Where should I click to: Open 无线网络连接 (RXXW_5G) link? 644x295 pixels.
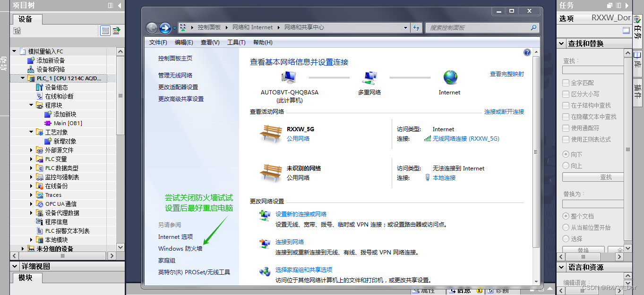coord(466,139)
